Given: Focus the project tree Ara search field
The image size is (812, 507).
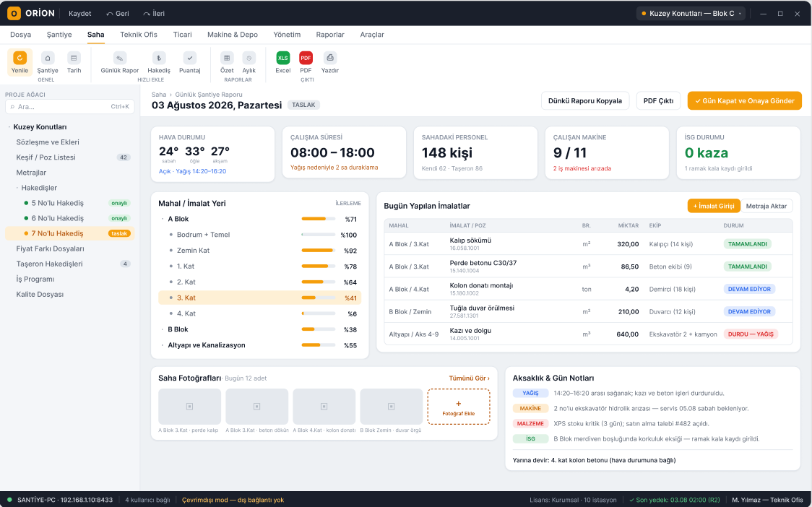Looking at the screenshot, I should (70, 107).
